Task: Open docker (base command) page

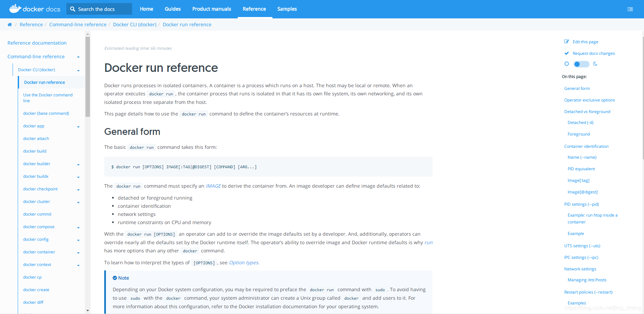Action: click(46, 113)
